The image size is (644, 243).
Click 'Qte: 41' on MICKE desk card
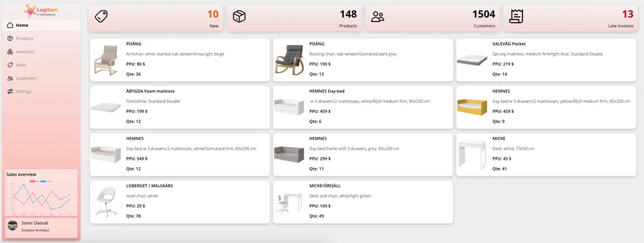[499, 169]
